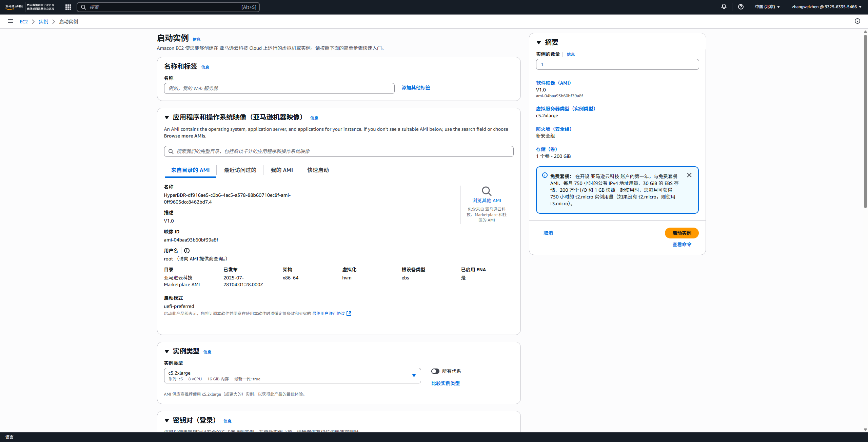The image size is (868, 442).
Task: Open 防火墙 (安全组) summary link
Action: coord(555,129)
